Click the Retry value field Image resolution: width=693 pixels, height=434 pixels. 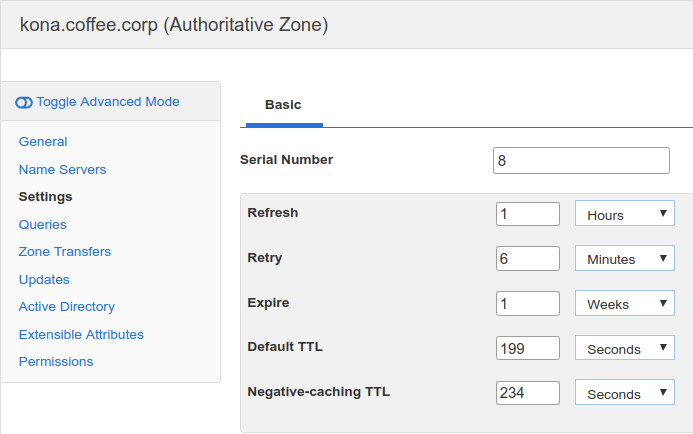(x=527, y=258)
